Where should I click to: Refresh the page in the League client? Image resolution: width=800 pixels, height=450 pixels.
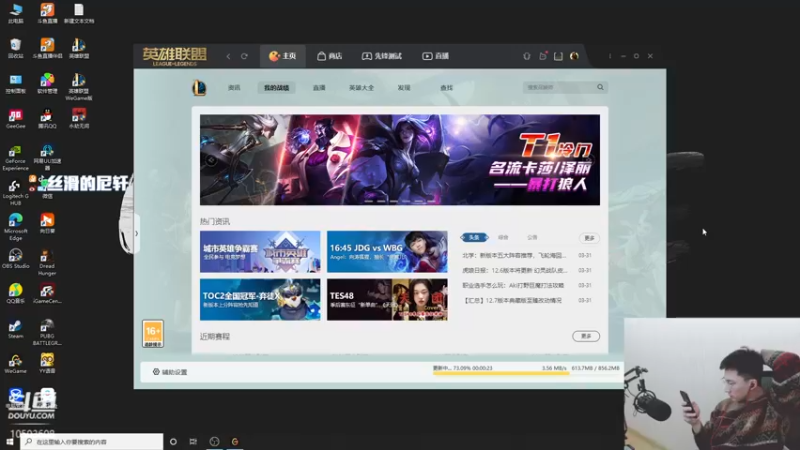coord(244,56)
